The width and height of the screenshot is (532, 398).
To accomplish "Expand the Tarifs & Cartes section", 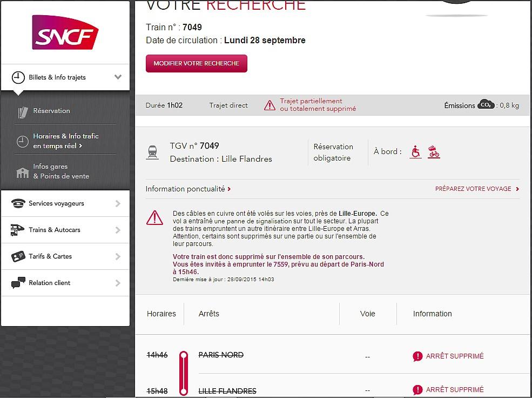I will pyautogui.click(x=118, y=256).
